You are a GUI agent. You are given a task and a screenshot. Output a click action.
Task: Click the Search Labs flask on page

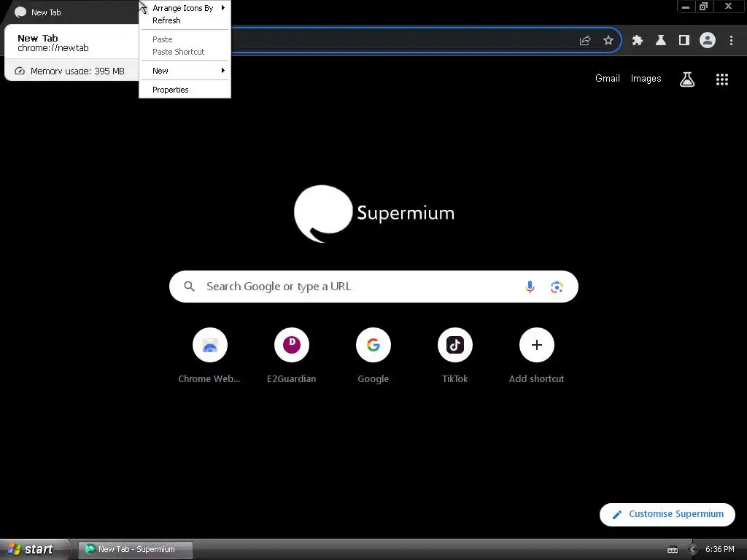click(687, 79)
